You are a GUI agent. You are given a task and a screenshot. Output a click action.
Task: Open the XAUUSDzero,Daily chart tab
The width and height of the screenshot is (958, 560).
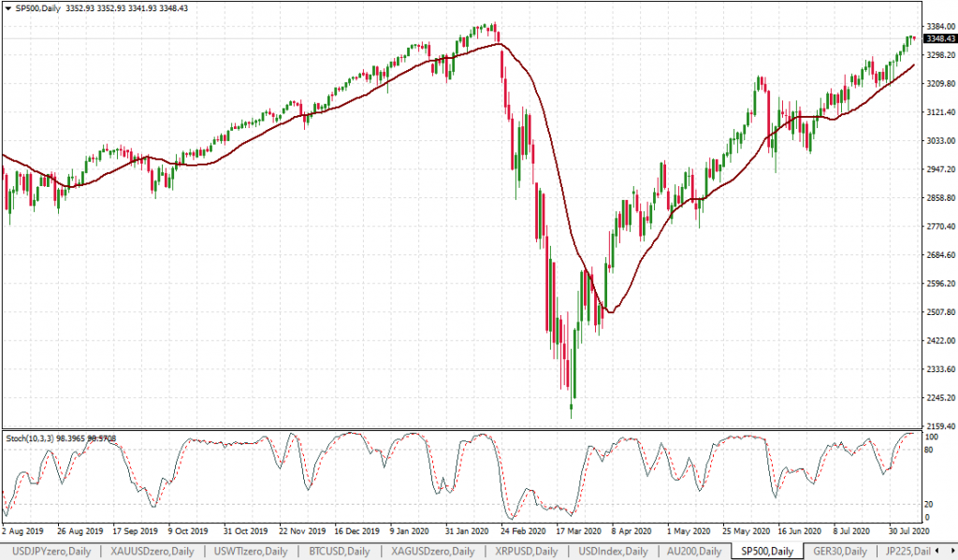click(x=153, y=551)
